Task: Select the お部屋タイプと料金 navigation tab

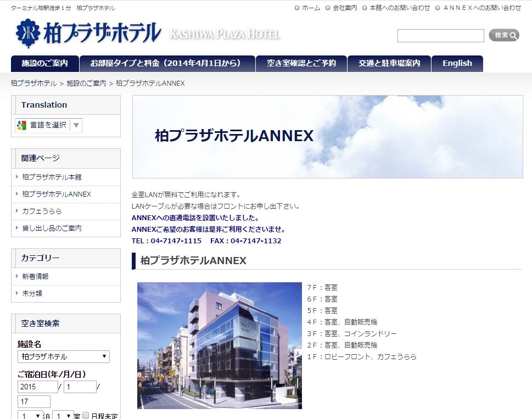Action: point(167,64)
